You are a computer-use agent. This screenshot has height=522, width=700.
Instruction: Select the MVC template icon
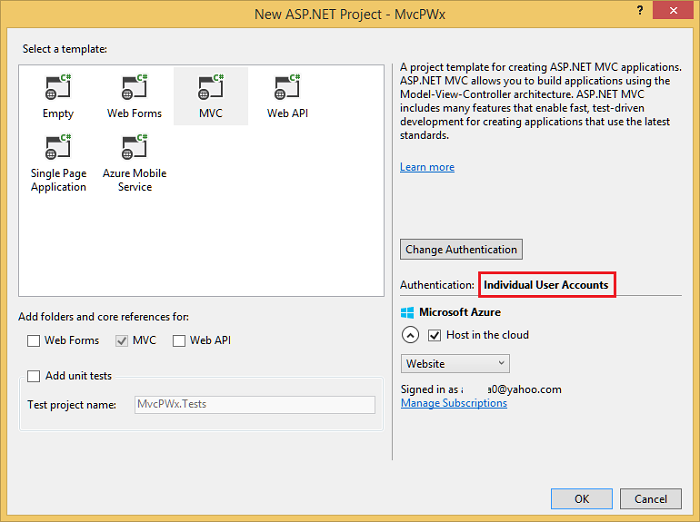[210, 88]
